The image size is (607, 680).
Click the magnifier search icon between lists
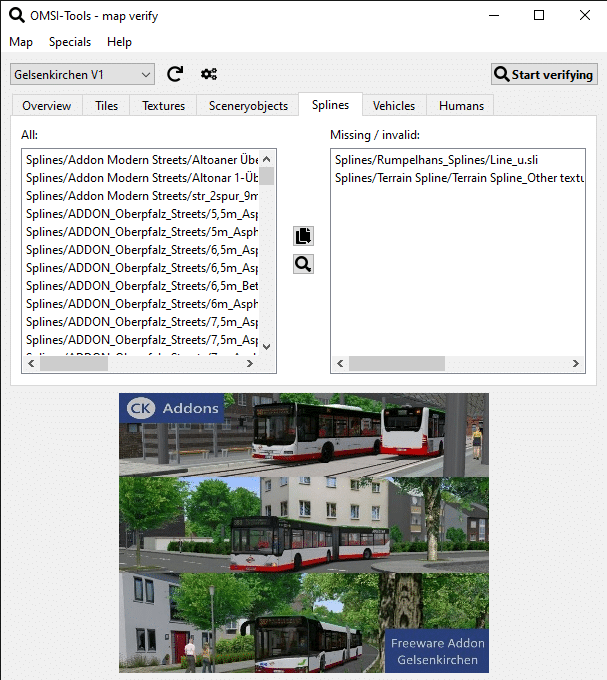[x=303, y=264]
